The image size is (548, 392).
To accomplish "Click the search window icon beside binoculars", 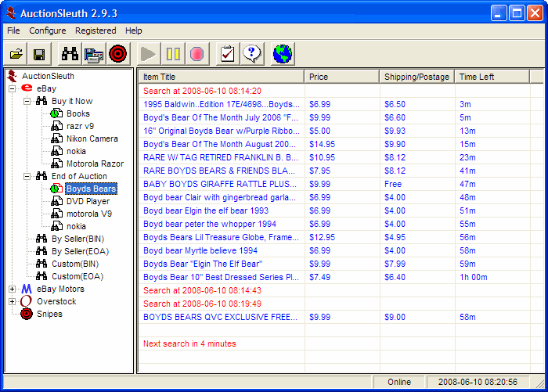I will pyautogui.click(x=94, y=54).
